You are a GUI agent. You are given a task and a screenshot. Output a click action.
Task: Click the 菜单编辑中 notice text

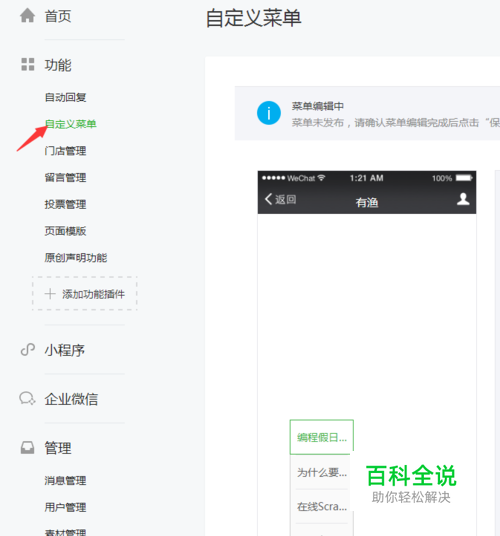[317, 106]
